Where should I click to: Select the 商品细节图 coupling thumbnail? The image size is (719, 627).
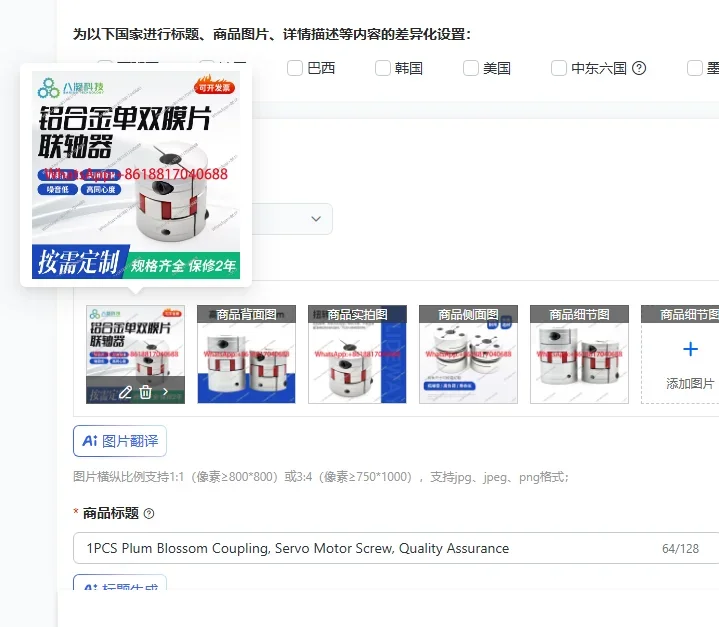point(579,355)
